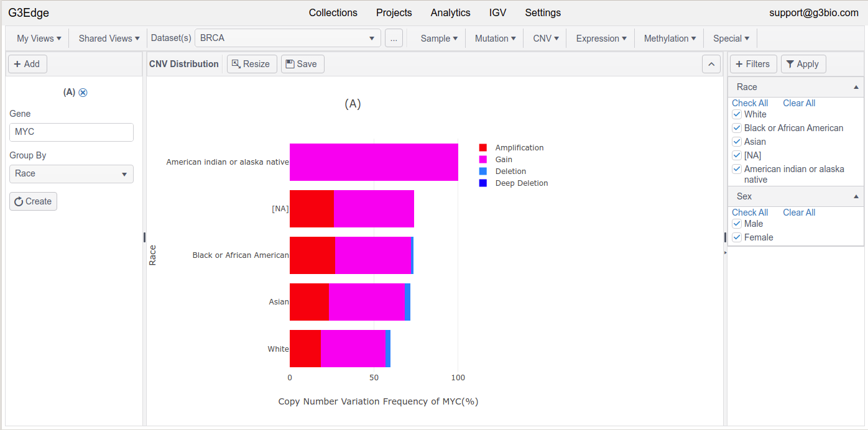Toggle the [NA] race checkbox

pos(737,155)
